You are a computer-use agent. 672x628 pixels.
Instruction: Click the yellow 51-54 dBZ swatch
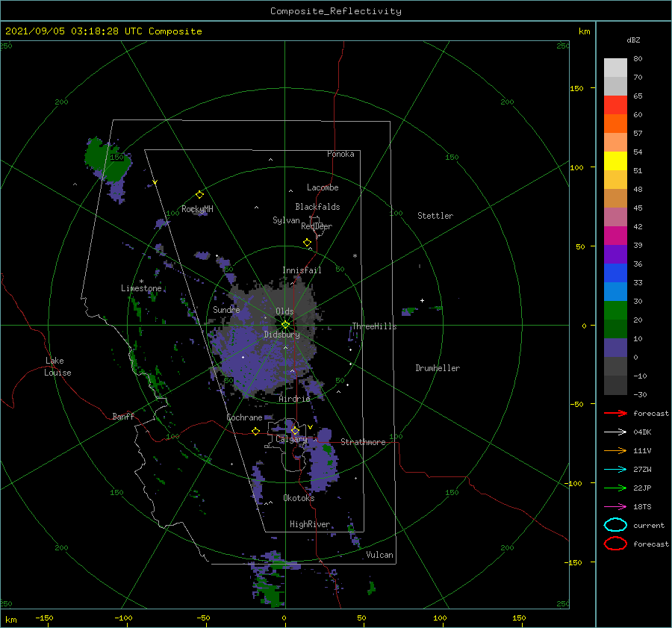coord(615,161)
